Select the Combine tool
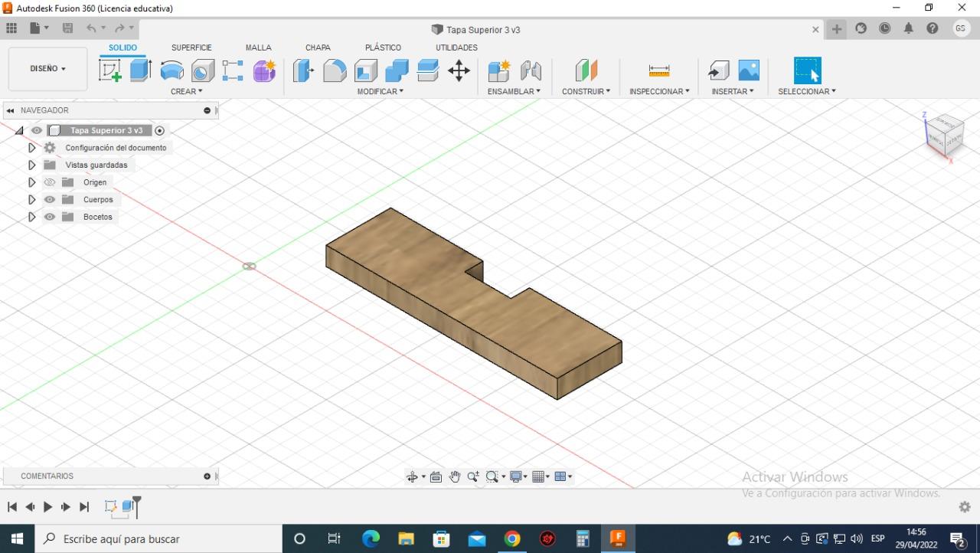 pos(397,70)
